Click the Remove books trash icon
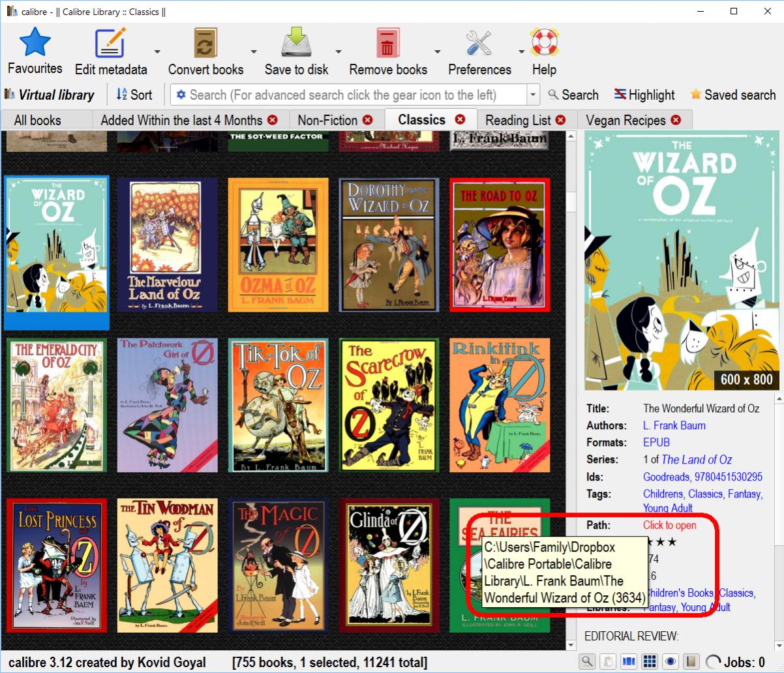Screen dimensions: 784x673 (388, 43)
